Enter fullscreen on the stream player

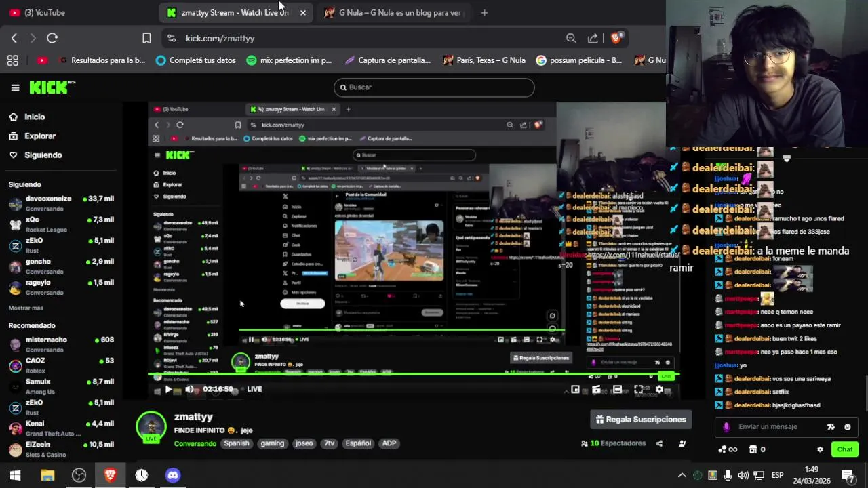click(638, 389)
